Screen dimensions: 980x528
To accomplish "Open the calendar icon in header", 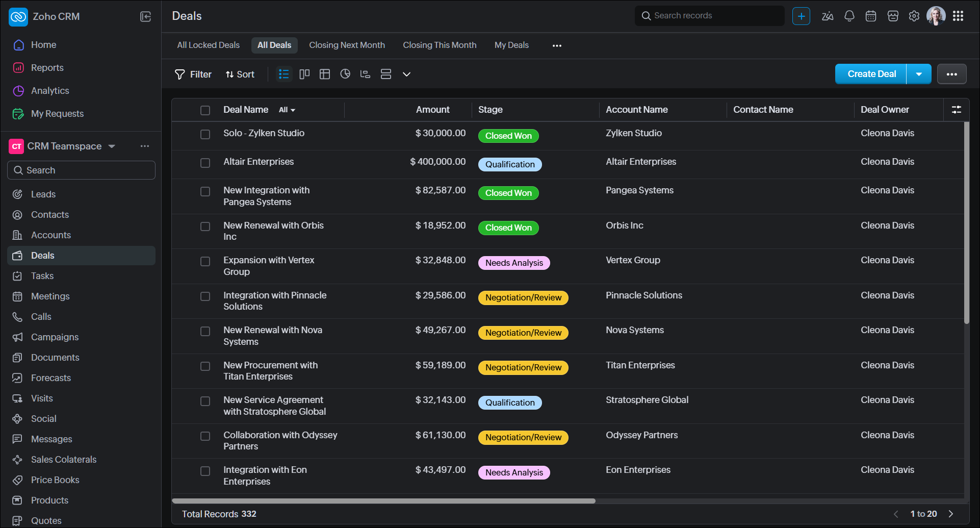I will [871, 16].
